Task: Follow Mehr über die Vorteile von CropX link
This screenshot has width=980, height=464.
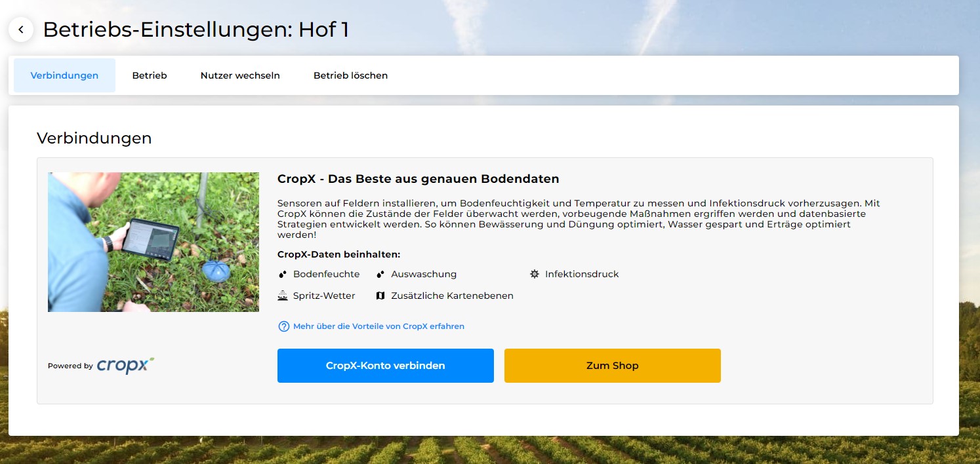Action: tap(378, 326)
